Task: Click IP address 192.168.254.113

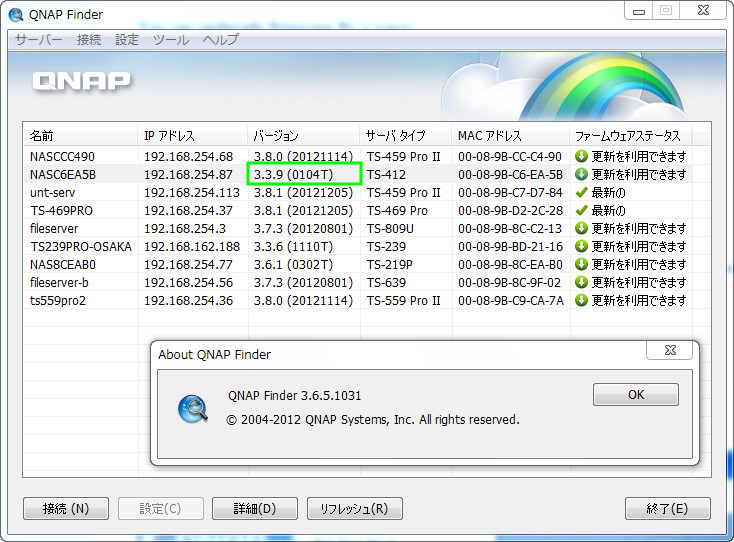Action: 192,192
